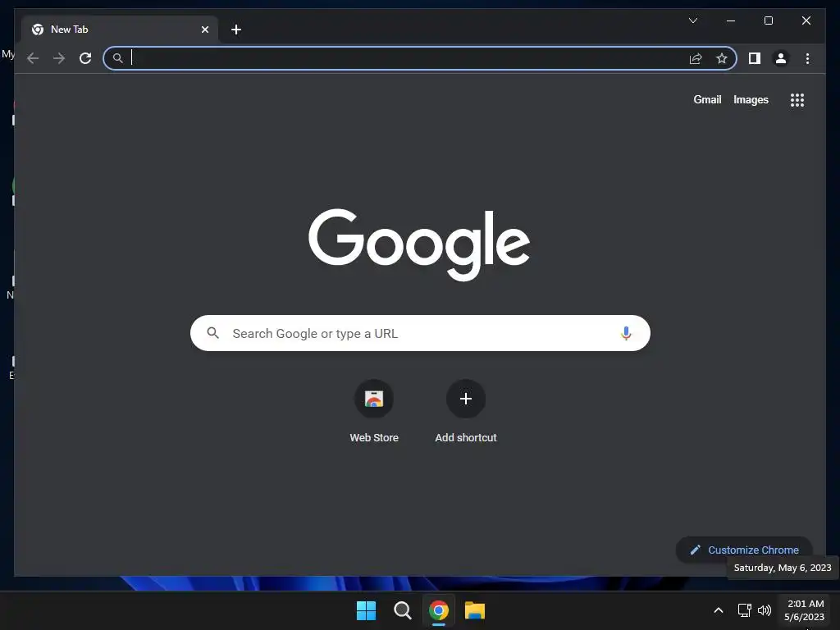Expand the tab search dropdown arrow
840x630 pixels.
693,21
